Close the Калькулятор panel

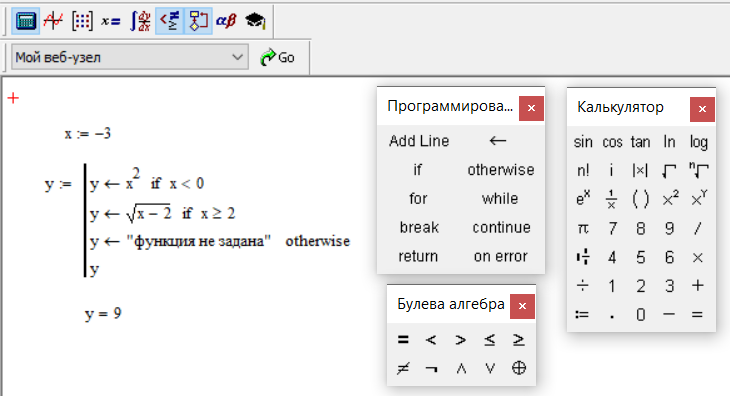click(702, 109)
